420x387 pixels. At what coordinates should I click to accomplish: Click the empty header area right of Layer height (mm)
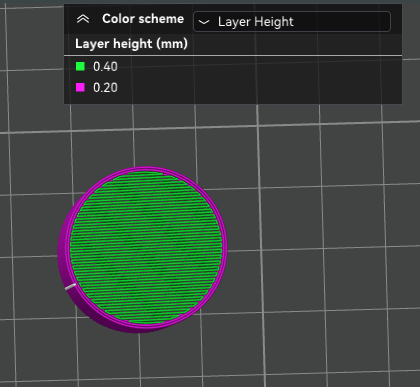pos(295,44)
